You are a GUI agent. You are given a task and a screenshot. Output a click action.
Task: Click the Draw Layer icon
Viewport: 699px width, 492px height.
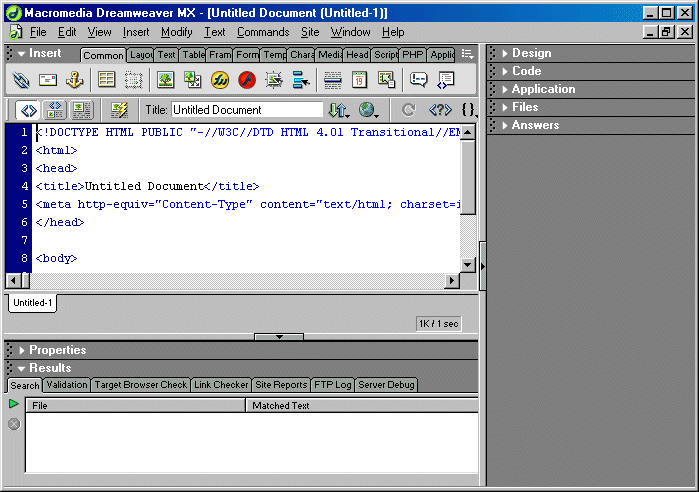pyautogui.click(x=133, y=80)
